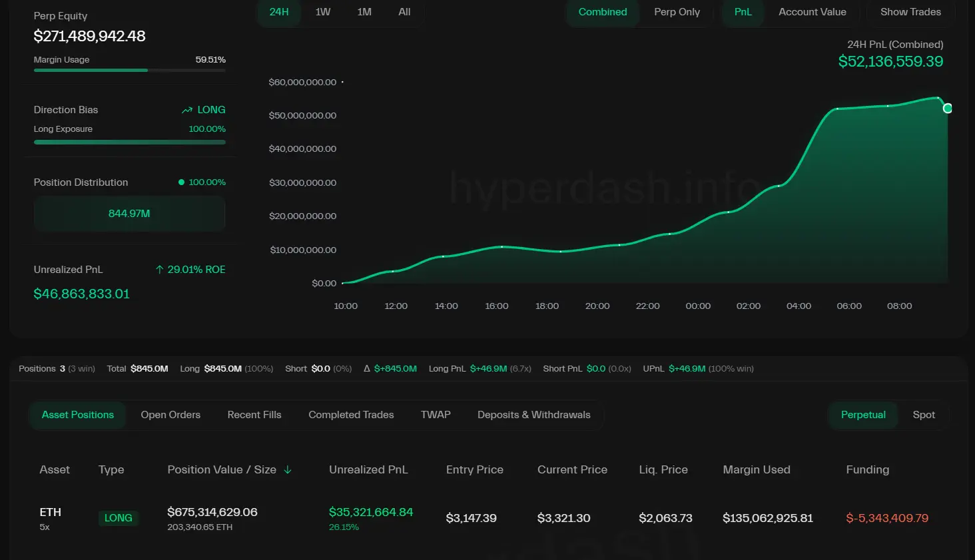975x560 pixels.
Task: View the Deposits & Withdrawals tab
Action: [533, 415]
